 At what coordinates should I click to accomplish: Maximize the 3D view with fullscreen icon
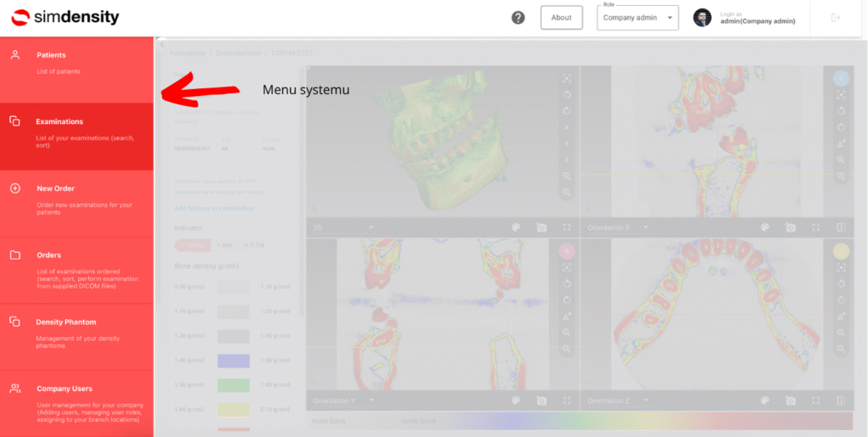coord(567,227)
